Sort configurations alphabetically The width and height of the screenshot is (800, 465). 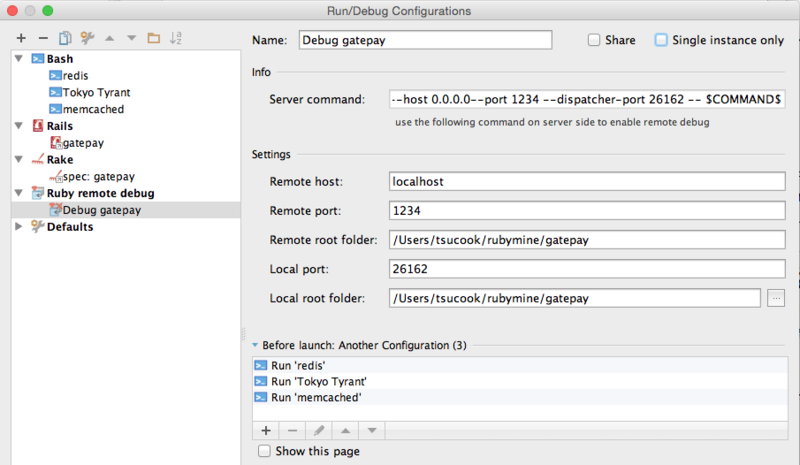click(x=176, y=38)
